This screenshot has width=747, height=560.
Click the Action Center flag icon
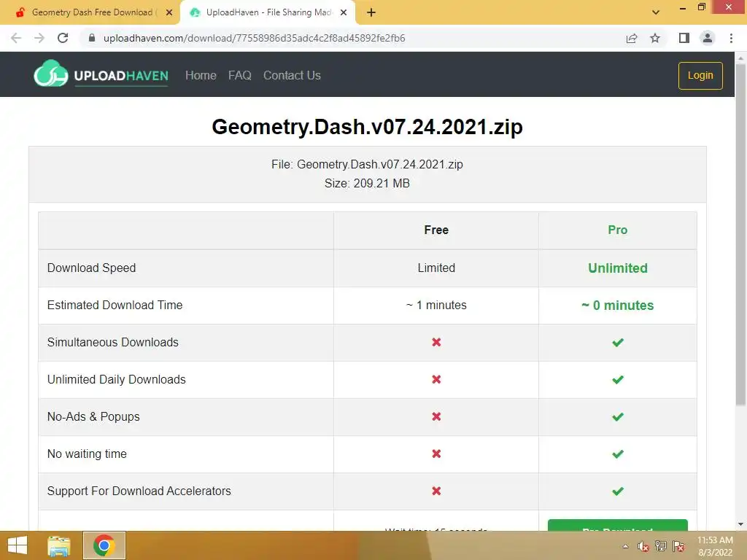(x=678, y=546)
